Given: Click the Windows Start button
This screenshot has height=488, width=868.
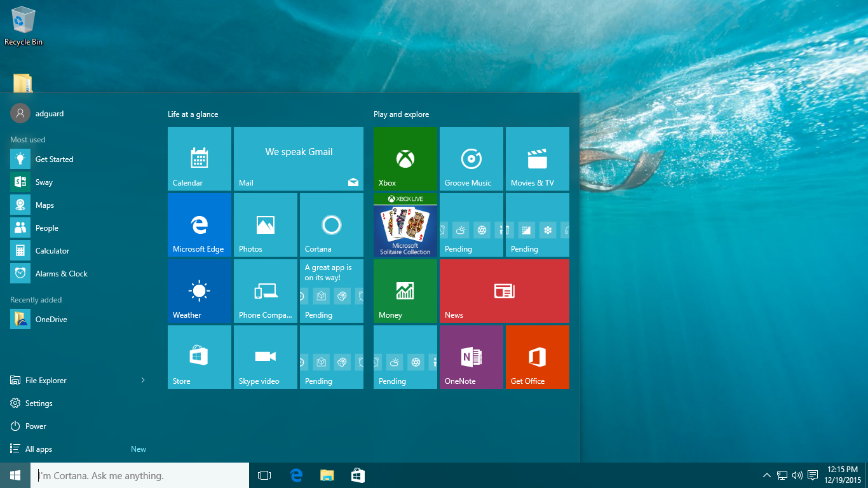Looking at the screenshot, I should (x=15, y=475).
